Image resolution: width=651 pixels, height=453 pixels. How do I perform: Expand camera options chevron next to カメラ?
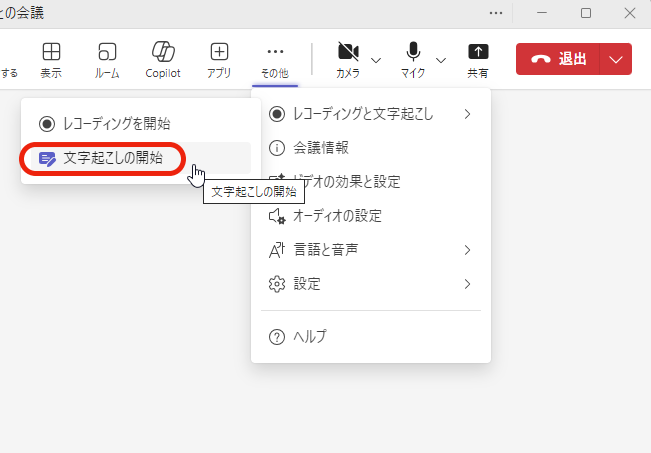point(376,61)
